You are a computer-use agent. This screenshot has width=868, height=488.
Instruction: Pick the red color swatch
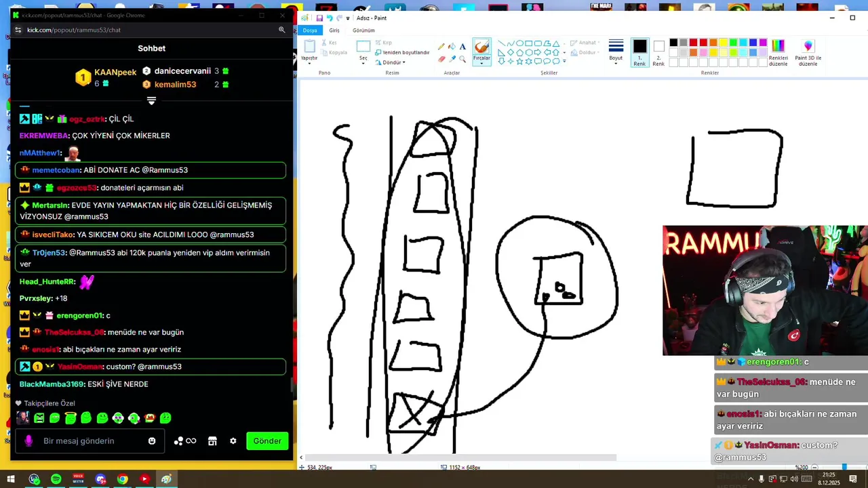[703, 43]
